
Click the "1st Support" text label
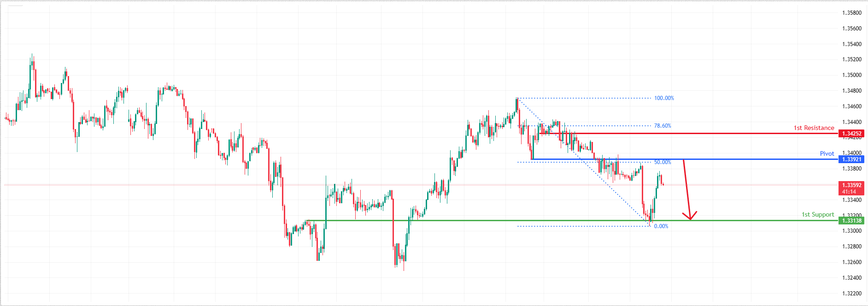(818, 215)
